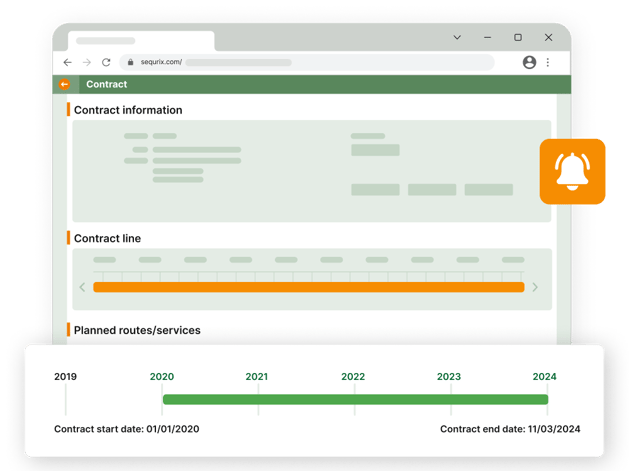Click the orange back button beside Contract
629x471 pixels.
(64, 84)
